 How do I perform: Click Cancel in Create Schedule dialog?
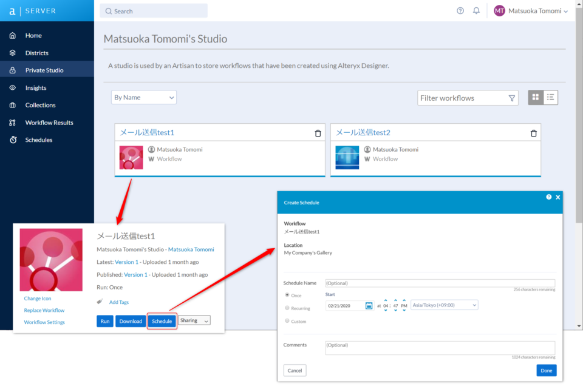[295, 370]
